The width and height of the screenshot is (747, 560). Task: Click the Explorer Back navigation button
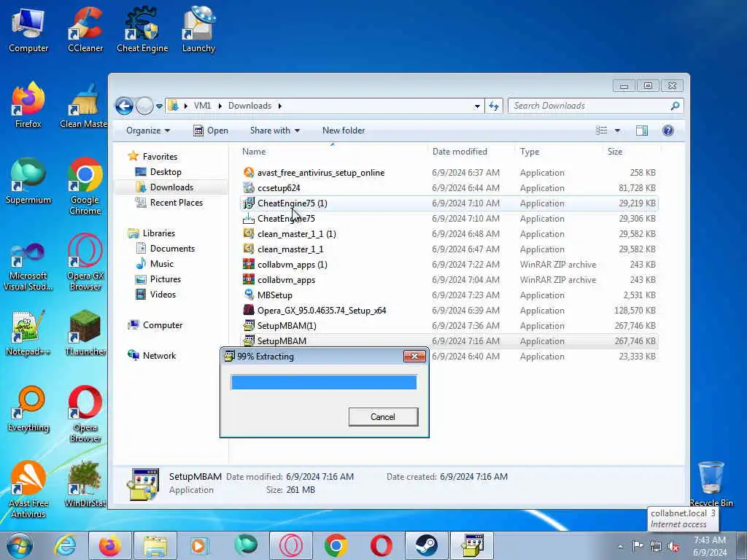pos(124,106)
